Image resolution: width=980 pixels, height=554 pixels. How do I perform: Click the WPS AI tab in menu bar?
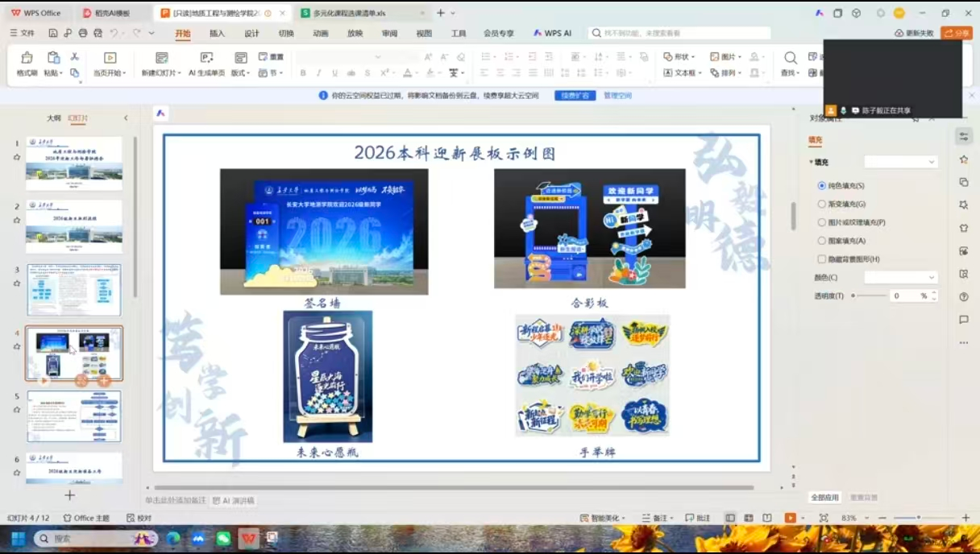coord(552,33)
